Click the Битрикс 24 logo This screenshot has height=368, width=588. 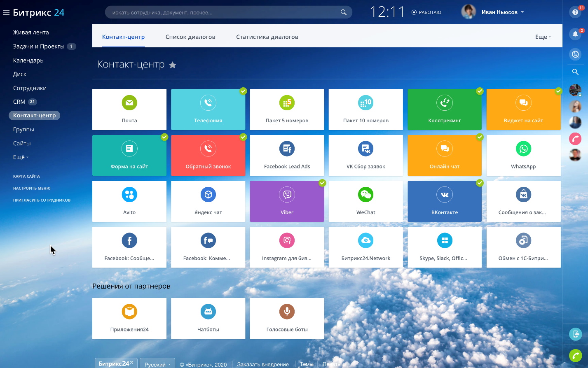coord(39,12)
